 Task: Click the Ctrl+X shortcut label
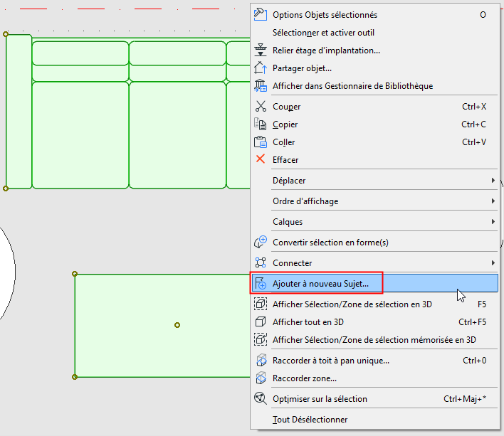(474, 107)
